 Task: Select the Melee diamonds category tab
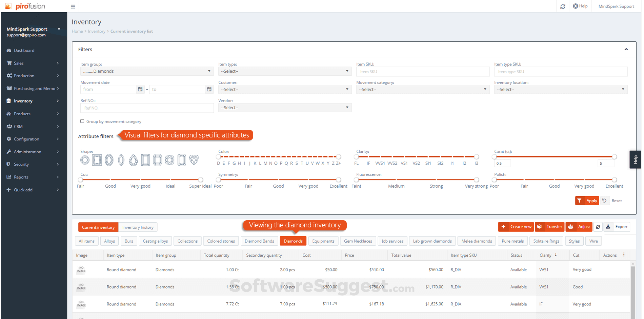click(x=477, y=241)
